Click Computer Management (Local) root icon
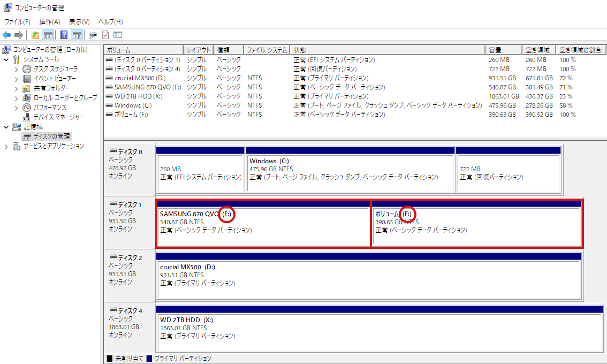Viewport: 607px width, 364px height. click(6, 50)
